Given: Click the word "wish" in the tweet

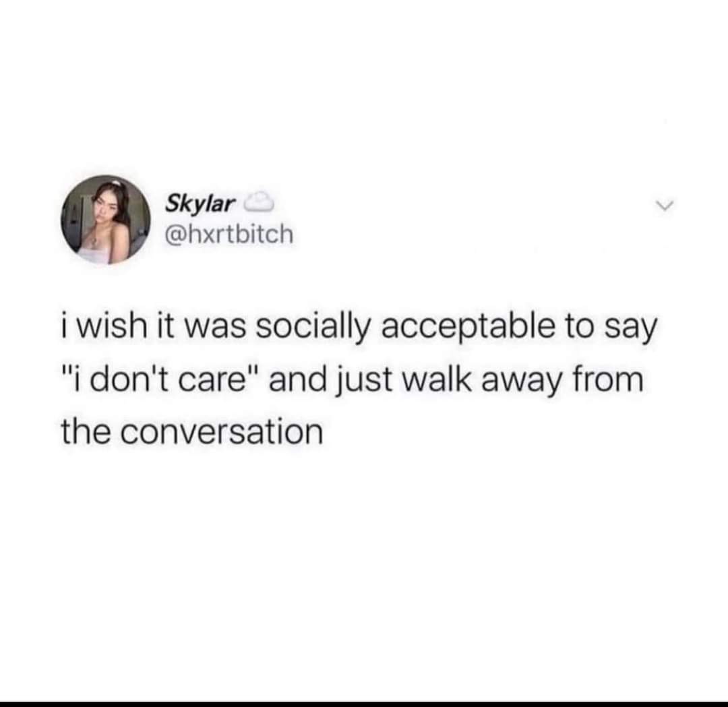Looking at the screenshot, I should (x=108, y=326).
